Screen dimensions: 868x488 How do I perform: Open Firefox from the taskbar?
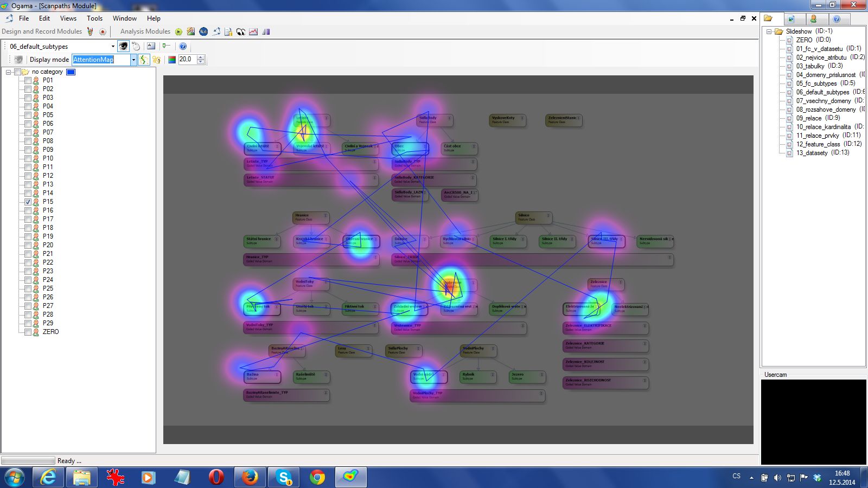point(250,478)
